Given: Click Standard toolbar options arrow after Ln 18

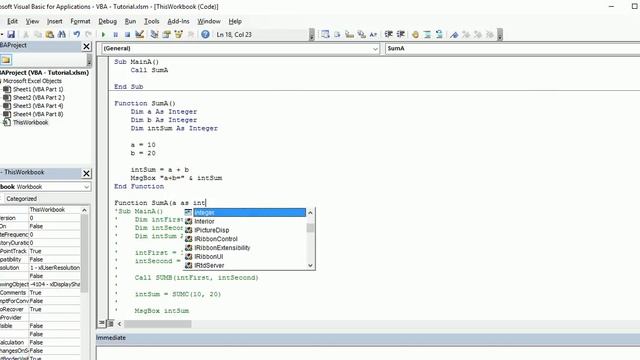Looking at the screenshot, I should (311, 35).
